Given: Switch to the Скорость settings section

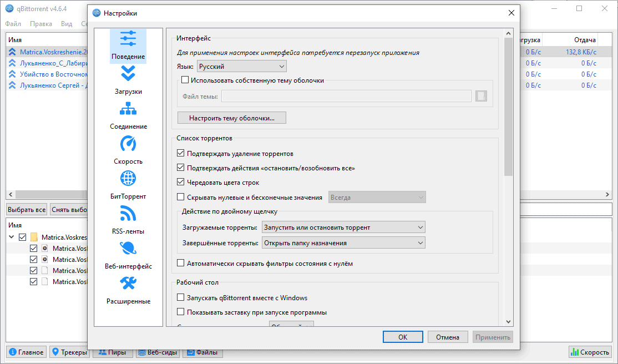Looking at the screenshot, I should click(x=128, y=150).
